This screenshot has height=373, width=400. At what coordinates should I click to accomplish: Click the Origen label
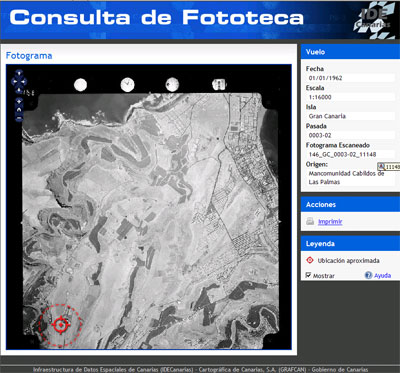pos(317,164)
